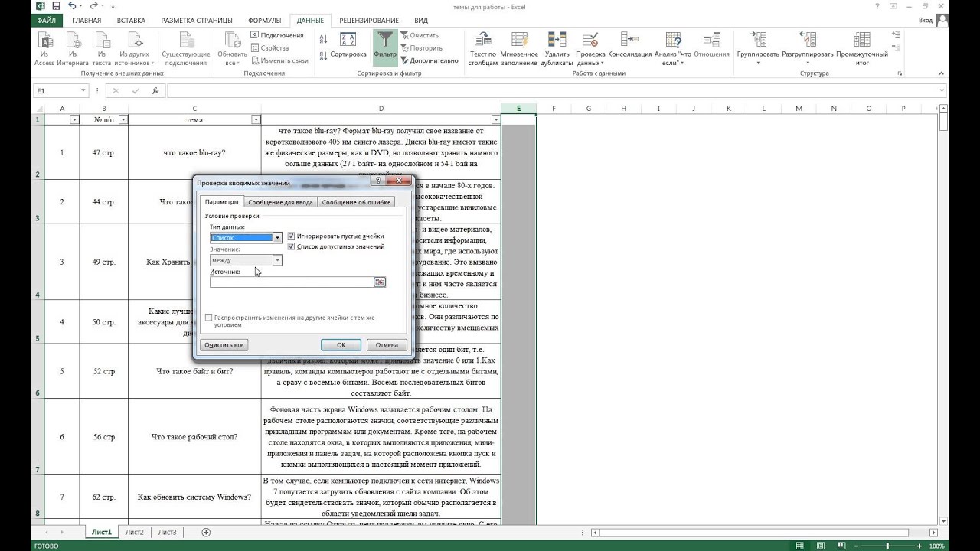Click the insert function fx icon
The width and height of the screenshot is (980, 551).
(155, 90)
